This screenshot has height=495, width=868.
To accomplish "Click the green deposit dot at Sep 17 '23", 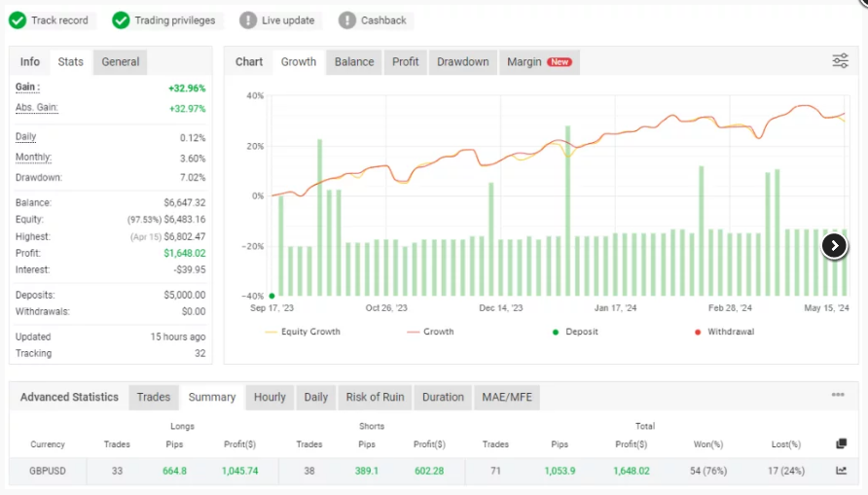I will (x=271, y=296).
